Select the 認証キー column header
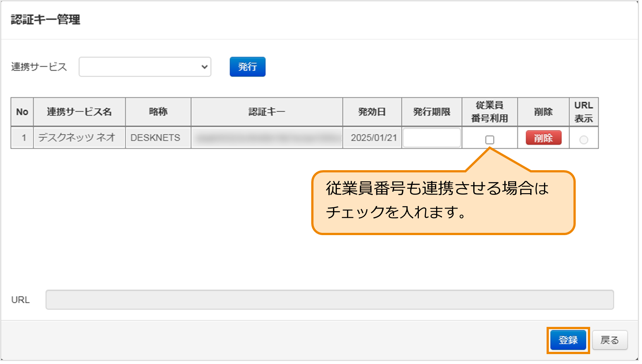Image resolution: width=642 pixels, height=364 pixels. (267, 112)
